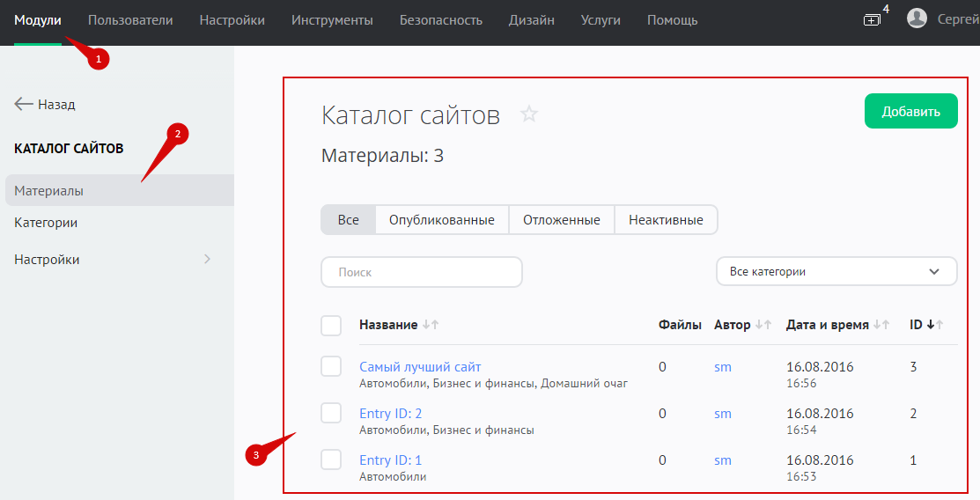Click into the Поиск search field
The image size is (980, 500).
pyautogui.click(x=421, y=272)
